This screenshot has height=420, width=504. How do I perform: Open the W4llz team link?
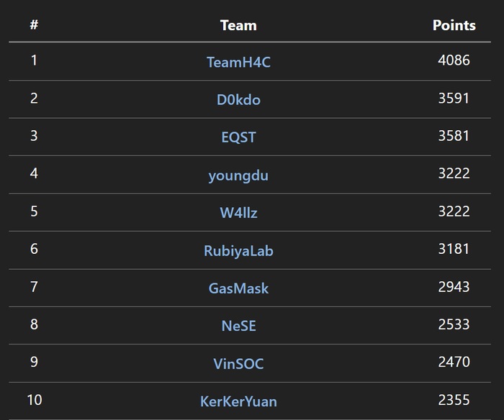pyautogui.click(x=238, y=213)
